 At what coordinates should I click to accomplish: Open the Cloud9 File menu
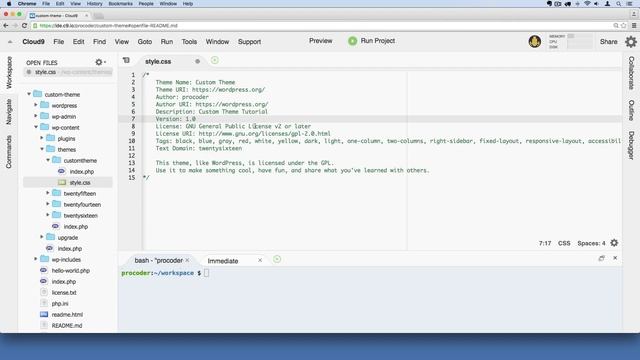pos(59,42)
